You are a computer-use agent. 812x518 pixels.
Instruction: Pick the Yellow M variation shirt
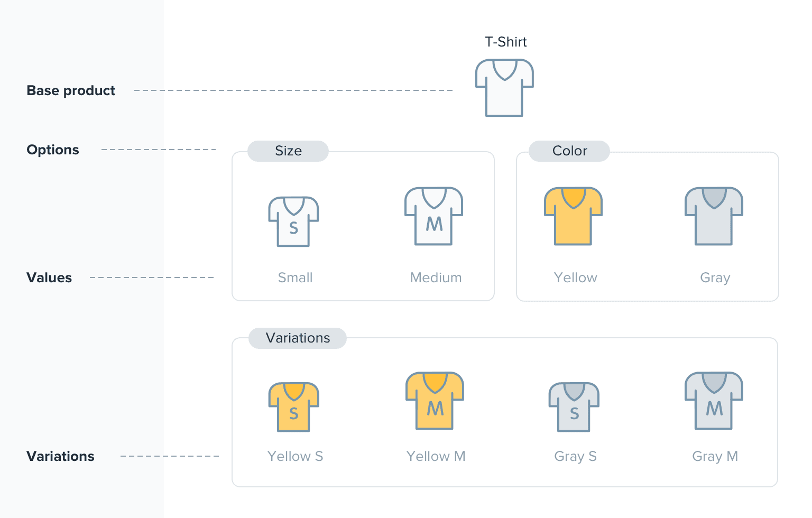coord(435,401)
